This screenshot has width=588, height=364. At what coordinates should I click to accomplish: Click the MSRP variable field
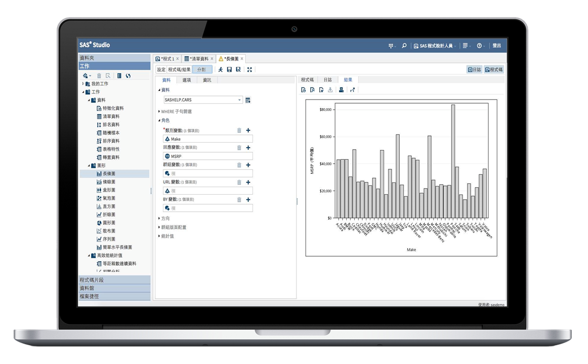point(208,156)
